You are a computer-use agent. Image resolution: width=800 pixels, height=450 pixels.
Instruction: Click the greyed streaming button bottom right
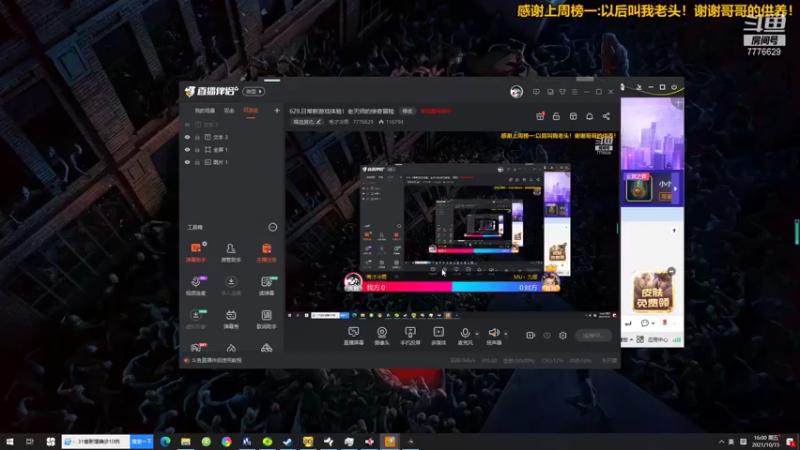(x=593, y=335)
